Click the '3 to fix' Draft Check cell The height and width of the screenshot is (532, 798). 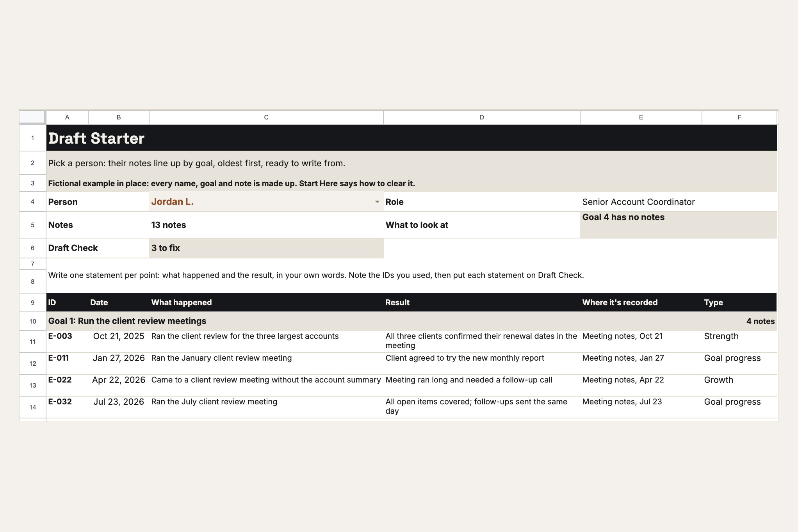click(266, 248)
